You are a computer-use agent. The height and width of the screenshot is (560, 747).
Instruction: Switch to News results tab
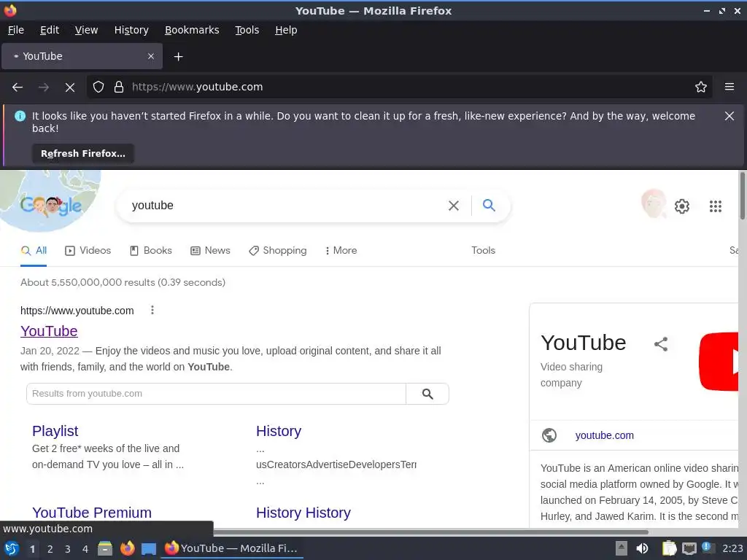click(210, 251)
